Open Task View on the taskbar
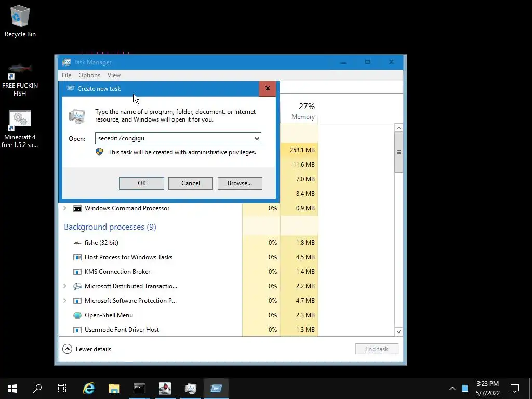Screen dimensions: 532x399 pos(62,388)
